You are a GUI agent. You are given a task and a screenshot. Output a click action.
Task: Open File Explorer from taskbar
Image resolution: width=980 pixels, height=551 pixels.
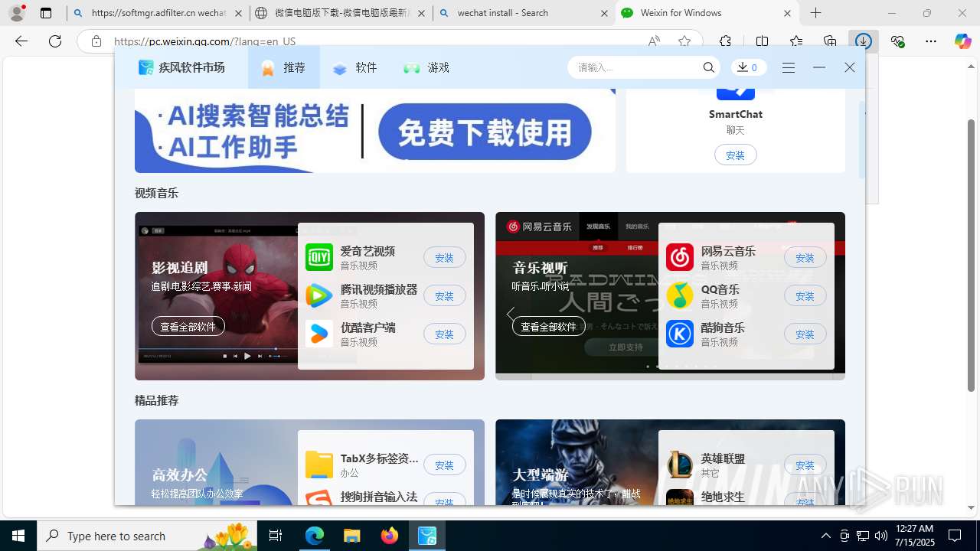[x=352, y=536]
